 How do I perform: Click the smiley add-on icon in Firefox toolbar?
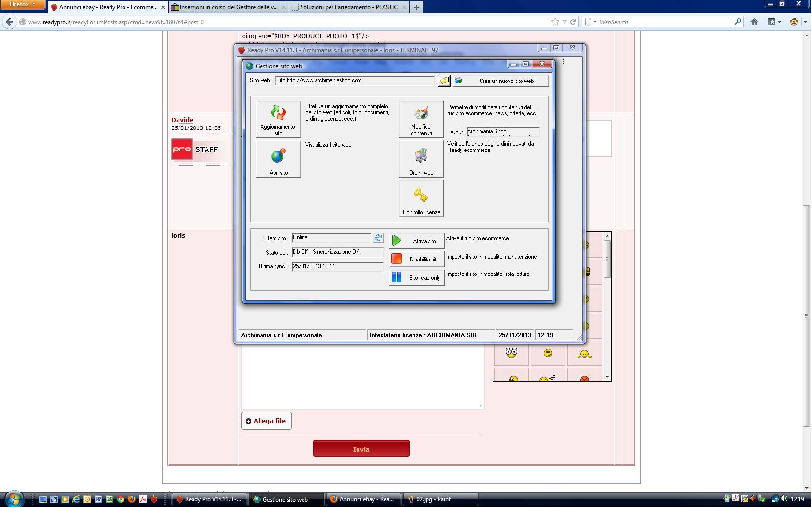pos(794,22)
